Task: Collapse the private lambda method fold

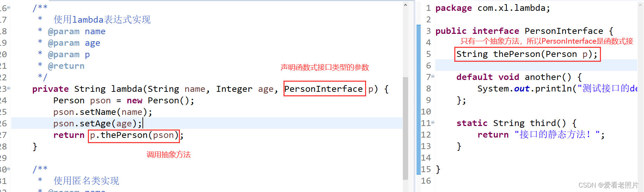Action: coord(9,88)
